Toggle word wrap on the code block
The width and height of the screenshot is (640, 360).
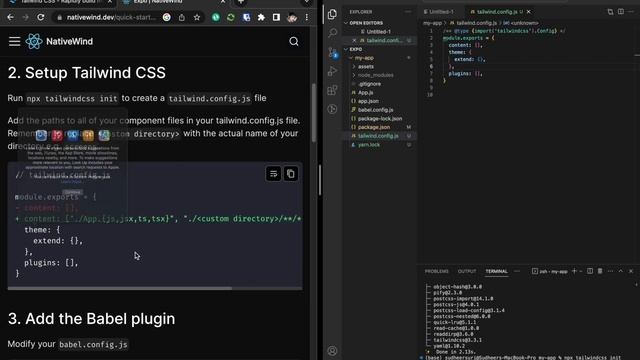(273, 174)
